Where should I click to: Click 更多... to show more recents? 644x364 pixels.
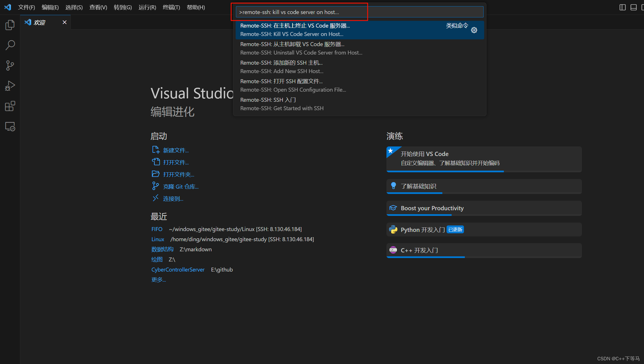[x=158, y=280]
